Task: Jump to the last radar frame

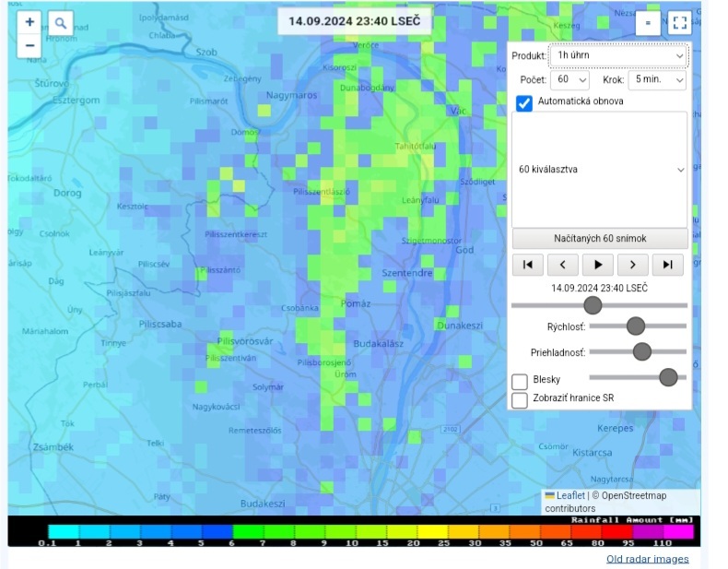Action: [x=668, y=265]
